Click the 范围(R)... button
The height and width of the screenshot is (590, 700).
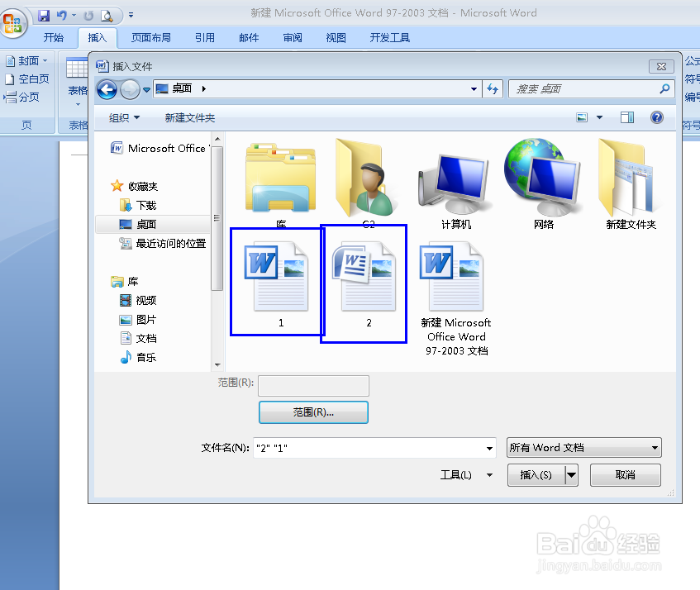(x=313, y=412)
